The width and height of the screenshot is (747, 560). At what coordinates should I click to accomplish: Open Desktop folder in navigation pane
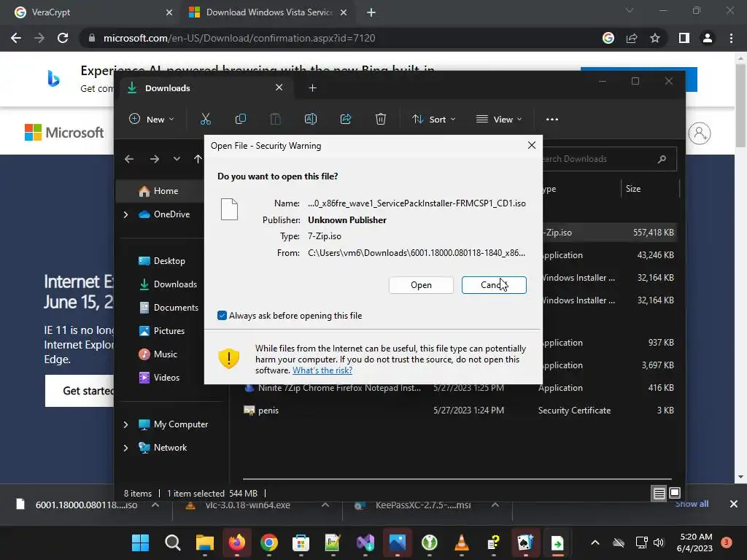(x=161, y=261)
